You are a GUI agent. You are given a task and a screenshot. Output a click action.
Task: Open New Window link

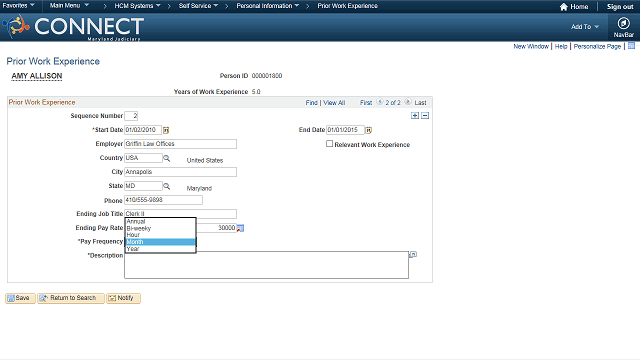531,47
